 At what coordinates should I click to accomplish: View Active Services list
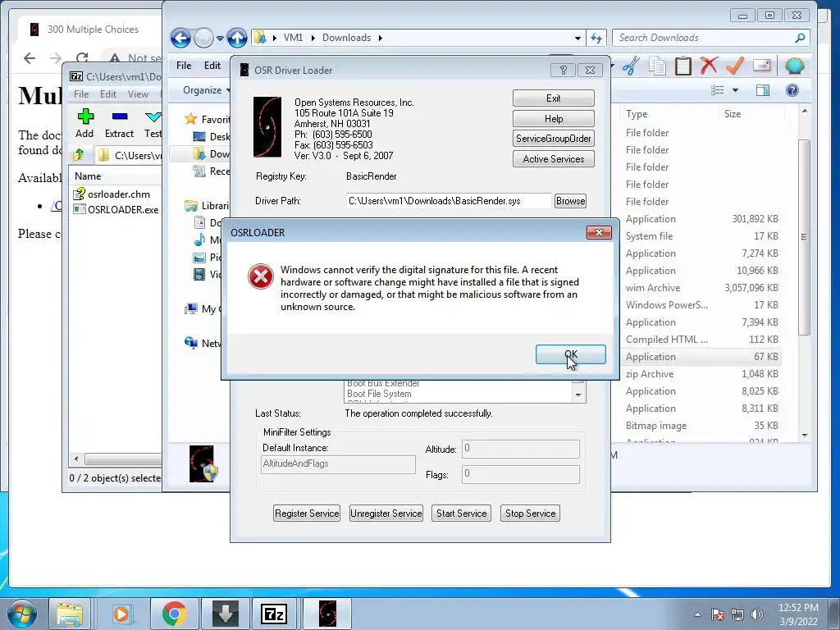click(554, 159)
